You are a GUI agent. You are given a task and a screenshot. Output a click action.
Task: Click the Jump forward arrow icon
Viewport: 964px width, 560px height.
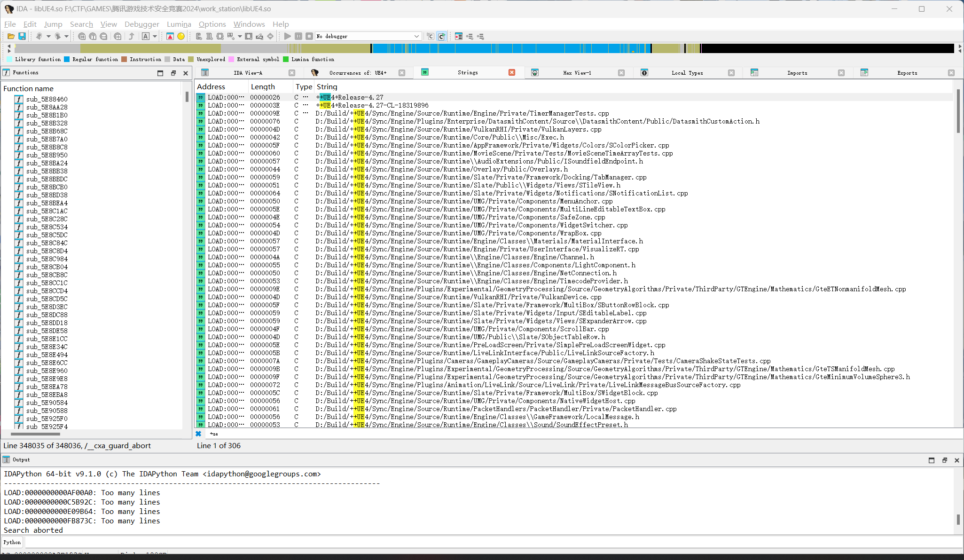[x=57, y=36]
